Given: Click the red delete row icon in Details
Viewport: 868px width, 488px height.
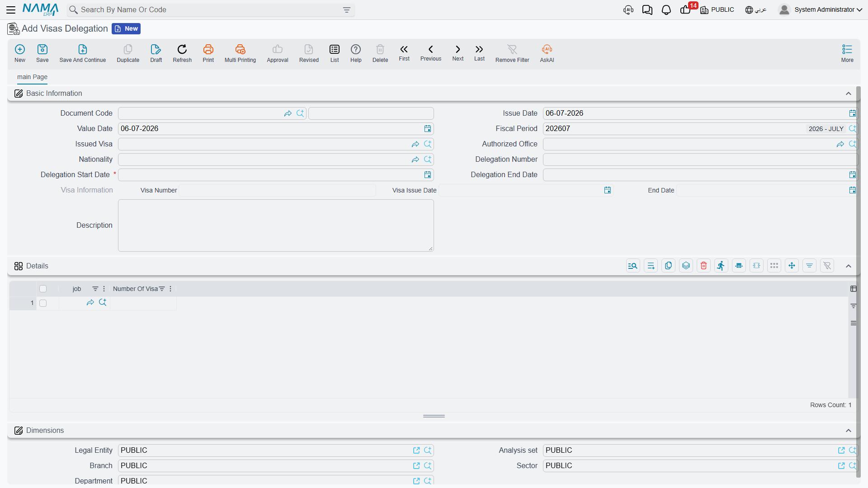Looking at the screenshot, I should (703, 266).
